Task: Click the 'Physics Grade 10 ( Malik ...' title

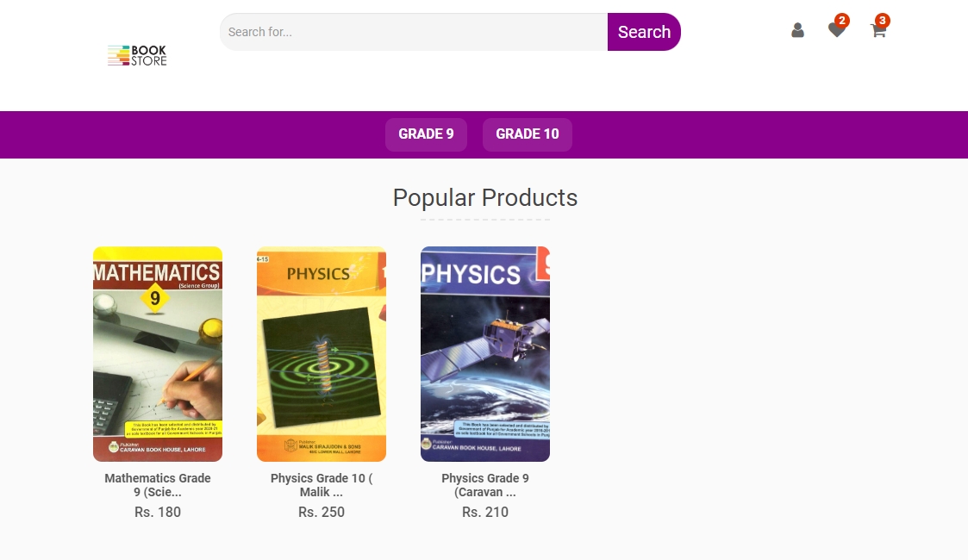Action: coord(322,485)
